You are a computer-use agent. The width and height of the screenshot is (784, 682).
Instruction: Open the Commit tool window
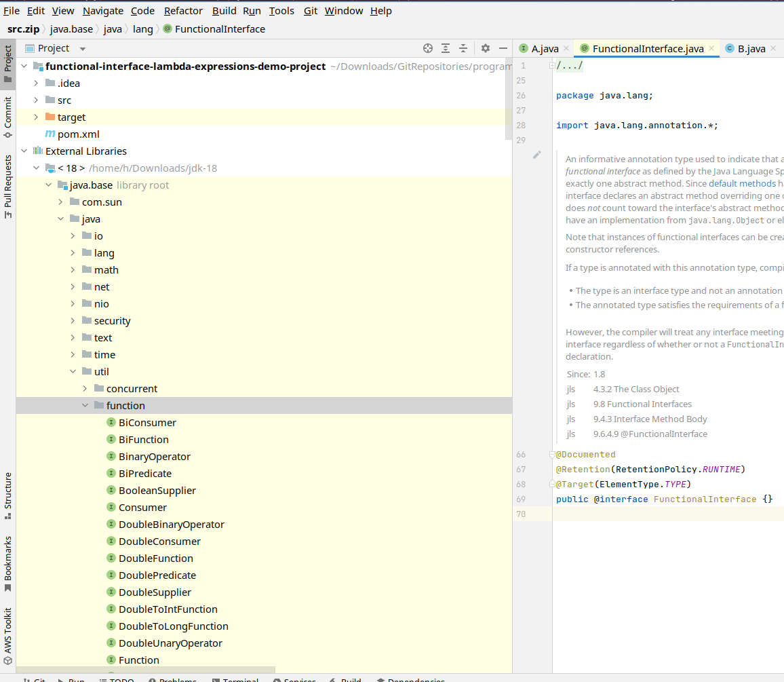tap(8, 117)
